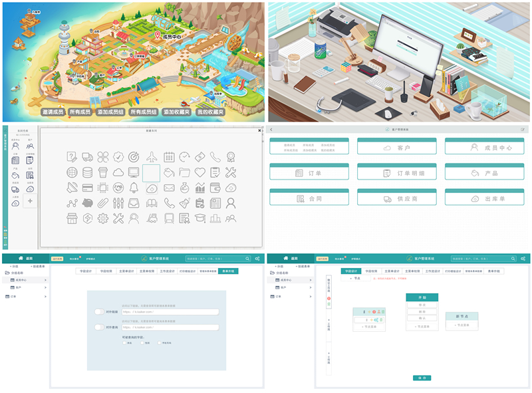Click the 保存 button below the workflow
The width and height of the screenshot is (532, 393).
[x=422, y=378]
